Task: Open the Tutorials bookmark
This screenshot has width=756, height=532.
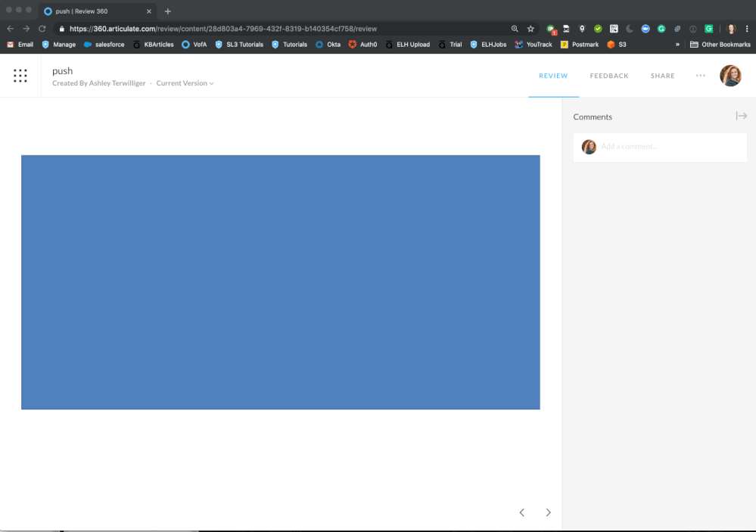Action: pyautogui.click(x=289, y=45)
